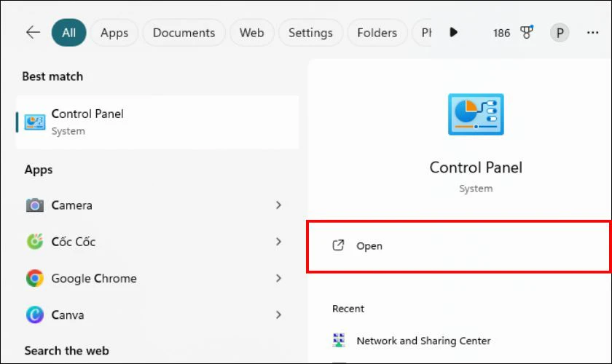
Task: Click the Control Panel icon in best match
Action: pyautogui.click(x=35, y=122)
